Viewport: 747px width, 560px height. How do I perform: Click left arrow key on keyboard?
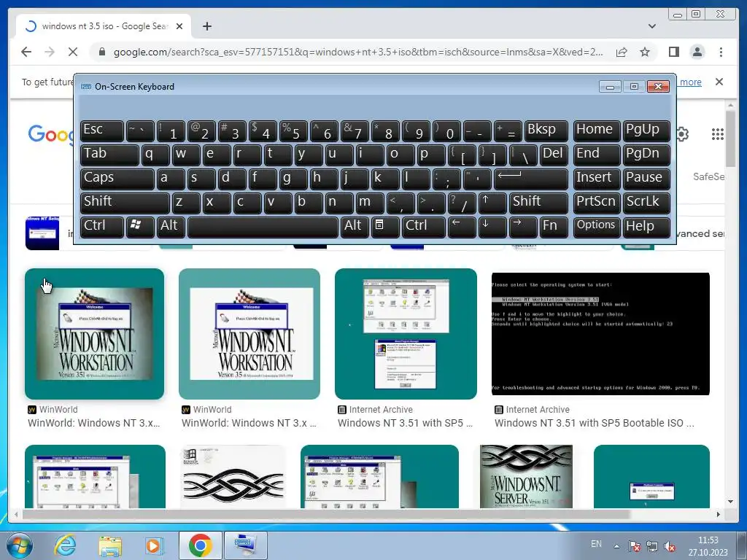coord(462,227)
